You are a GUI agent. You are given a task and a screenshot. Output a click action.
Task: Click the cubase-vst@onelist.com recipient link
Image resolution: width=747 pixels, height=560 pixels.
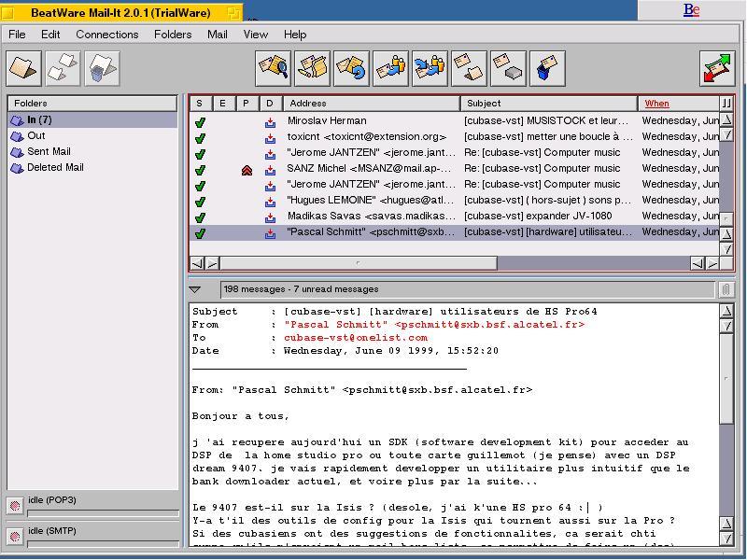tap(356, 338)
